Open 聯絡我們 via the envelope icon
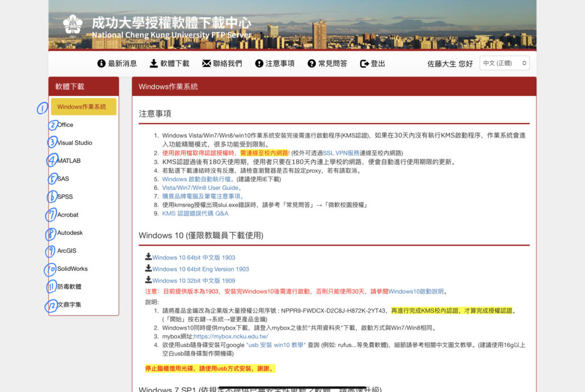585x392 pixels. pos(206,63)
